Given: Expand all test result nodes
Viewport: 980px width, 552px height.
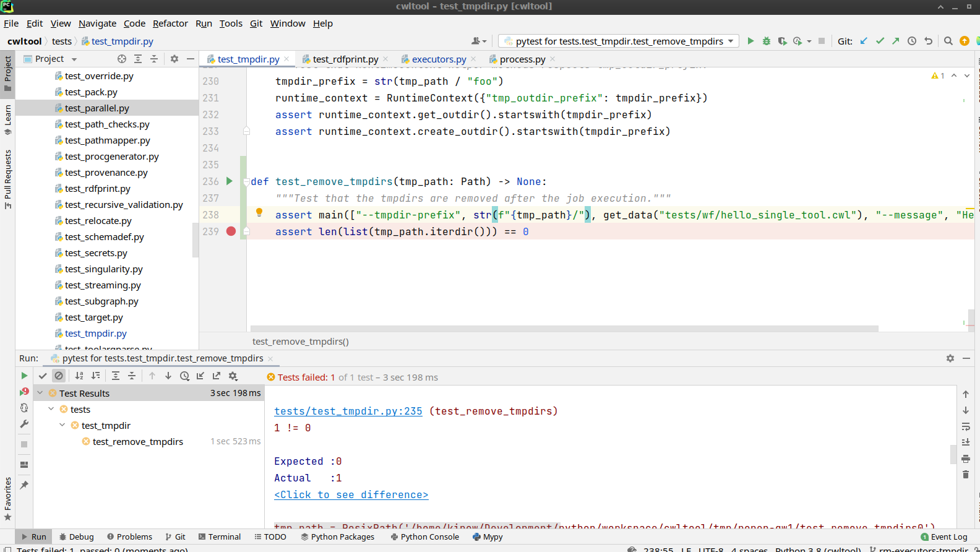Looking at the screenshot, I should click(x=116, y=376).
